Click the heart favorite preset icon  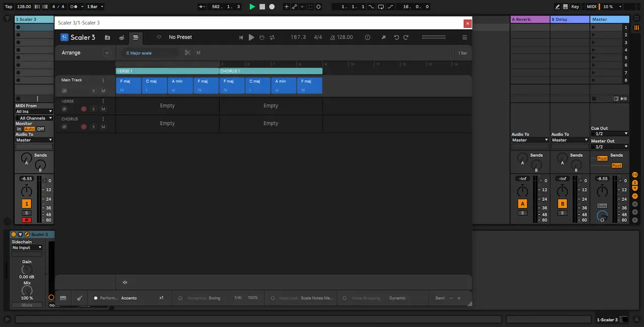[x=159, y=37]
